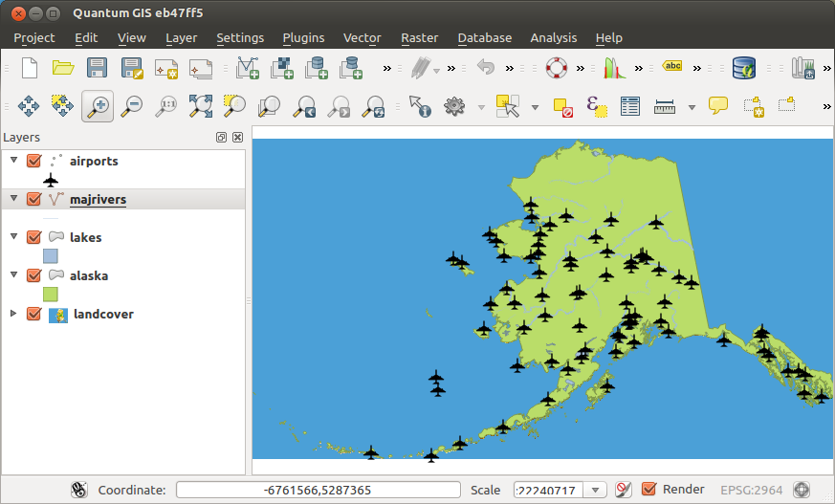Zoom to full extent
Image resolution: width=835 pixels, height=504 pixels.
click(x=201, y=106)
